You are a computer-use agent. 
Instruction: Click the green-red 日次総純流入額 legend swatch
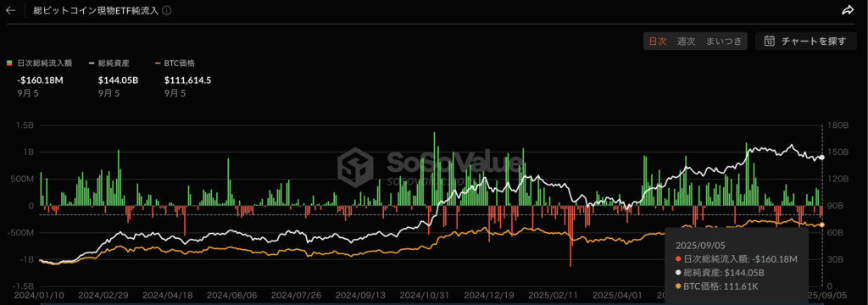pyautogui.click(x=8, y=63)
